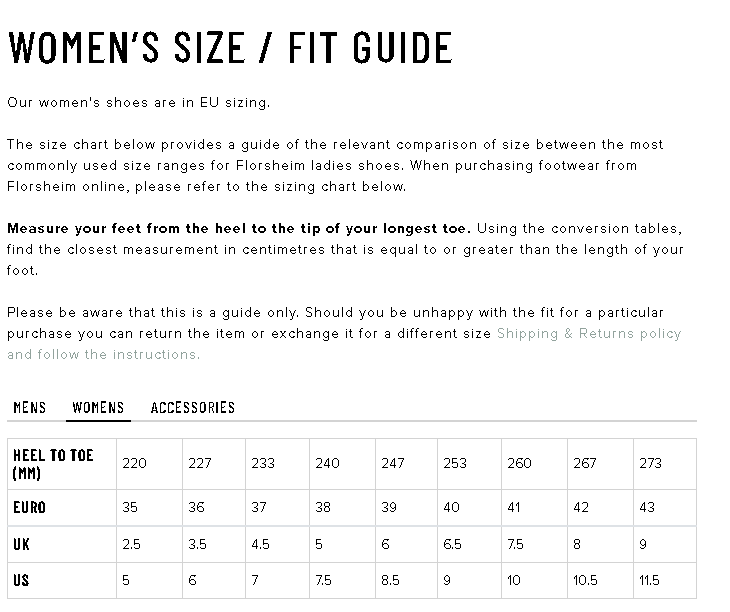The image size is (730, 612).
Task: Click the 7.5 cell in the US row
Action: click(326, 580)
